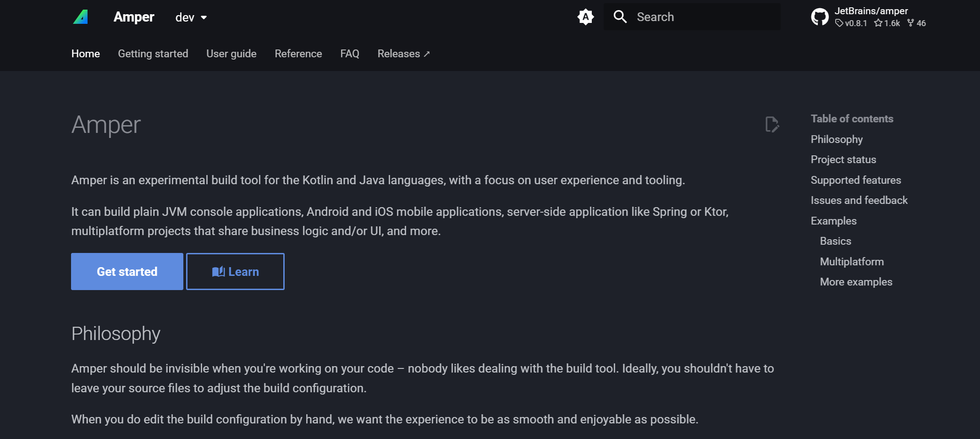980x439 pixels.
Task: Click the v0.8.1 version tag icon
Action: 839,23
